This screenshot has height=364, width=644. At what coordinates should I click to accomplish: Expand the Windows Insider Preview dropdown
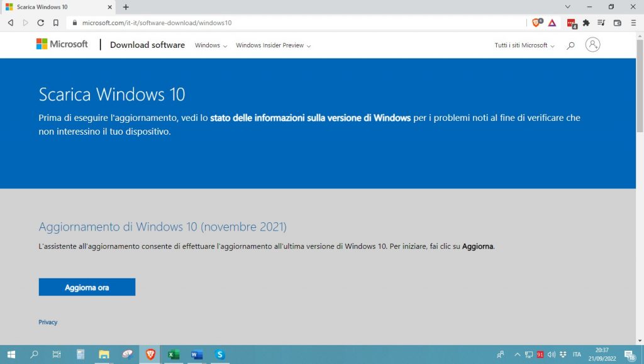(x=273, y=45)
